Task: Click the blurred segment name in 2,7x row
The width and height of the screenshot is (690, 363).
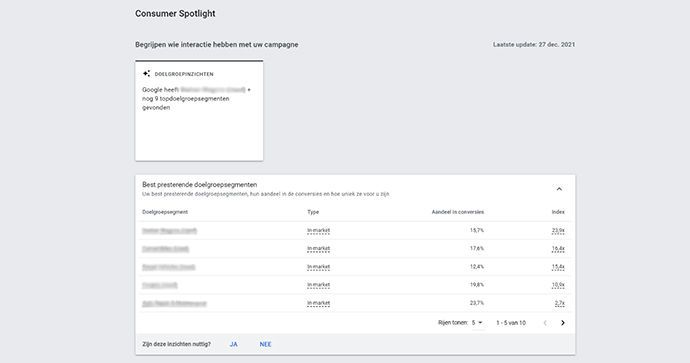Action: 174,303
